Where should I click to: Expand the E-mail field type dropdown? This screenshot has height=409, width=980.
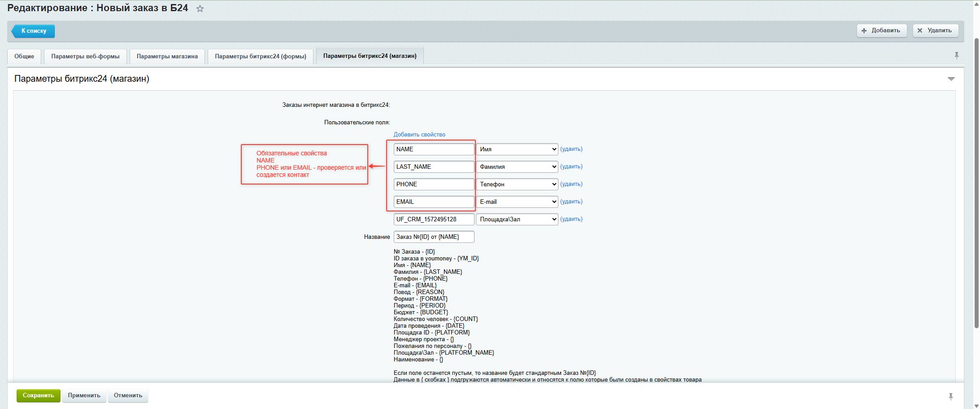click(x=517, y=202)
